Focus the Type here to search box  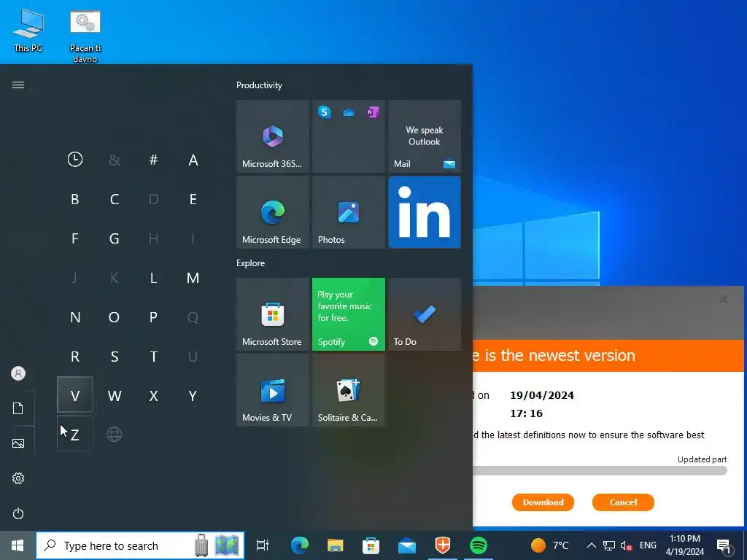point(140,545)
